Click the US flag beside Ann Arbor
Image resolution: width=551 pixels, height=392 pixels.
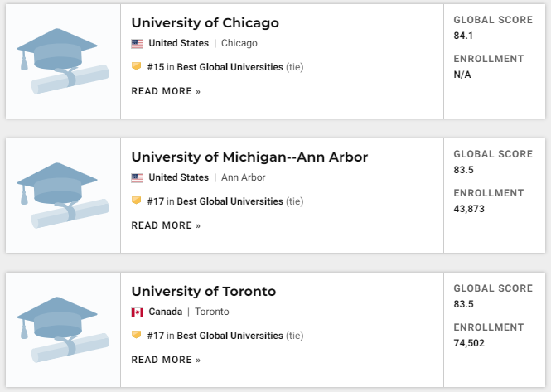click(x=137, y=178)
